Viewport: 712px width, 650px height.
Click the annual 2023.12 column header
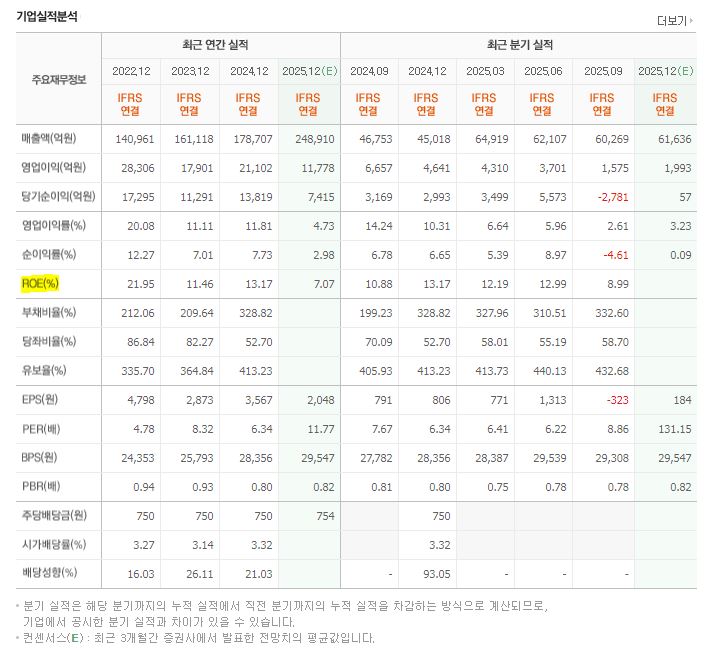[190, 71]
